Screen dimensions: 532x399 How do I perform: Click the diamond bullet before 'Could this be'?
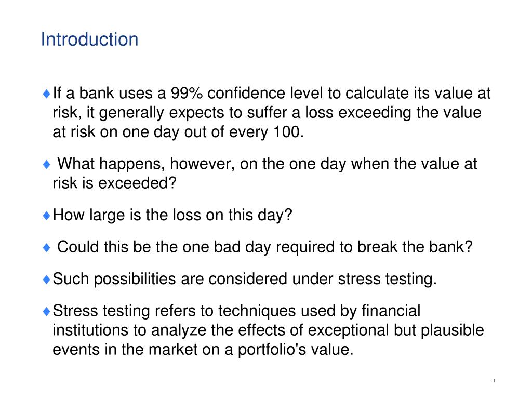47,248
